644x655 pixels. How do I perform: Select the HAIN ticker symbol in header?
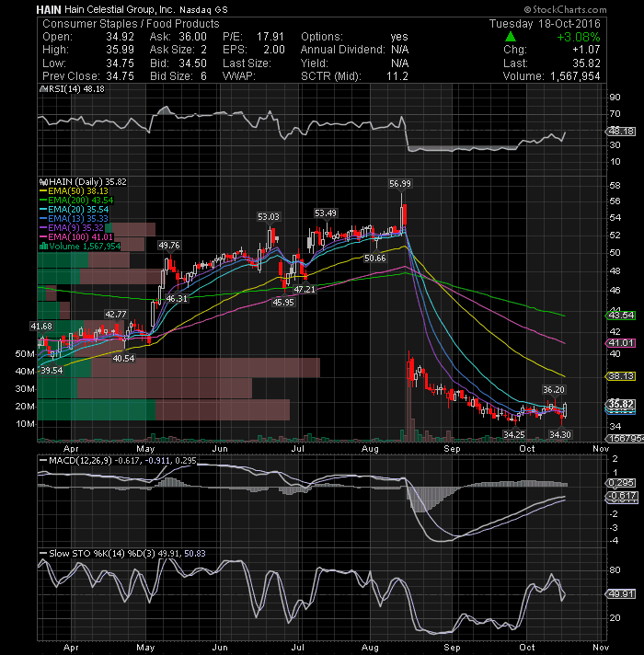point(49,9)
